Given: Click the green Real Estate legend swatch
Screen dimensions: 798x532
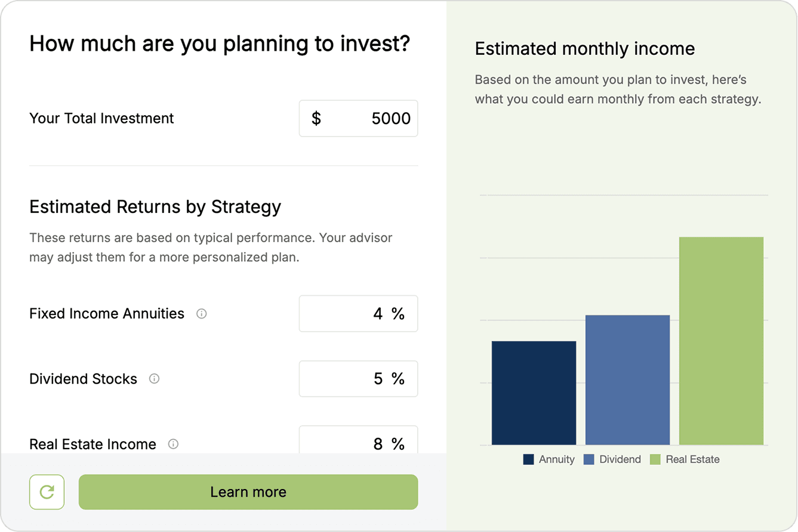Looking at the screenshot, I should tap(655, 459).
